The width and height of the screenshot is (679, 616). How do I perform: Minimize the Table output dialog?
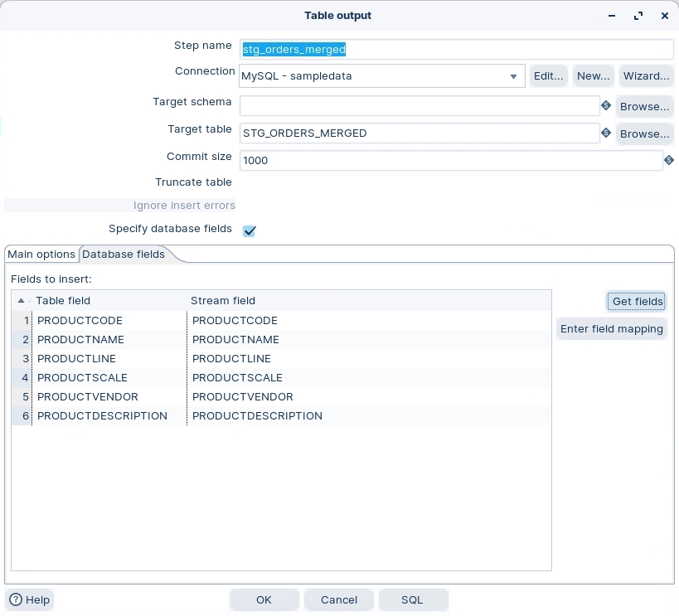(611, 16)
